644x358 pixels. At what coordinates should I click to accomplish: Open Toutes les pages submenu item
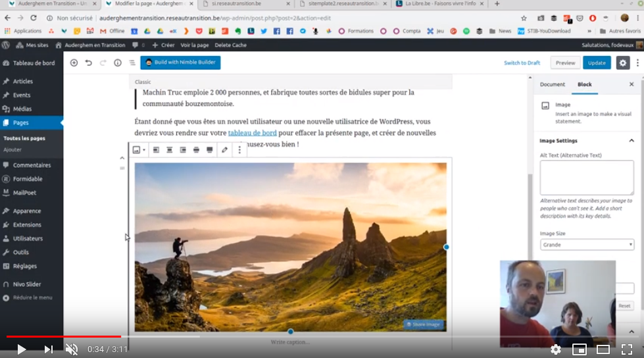coord(24,138)
